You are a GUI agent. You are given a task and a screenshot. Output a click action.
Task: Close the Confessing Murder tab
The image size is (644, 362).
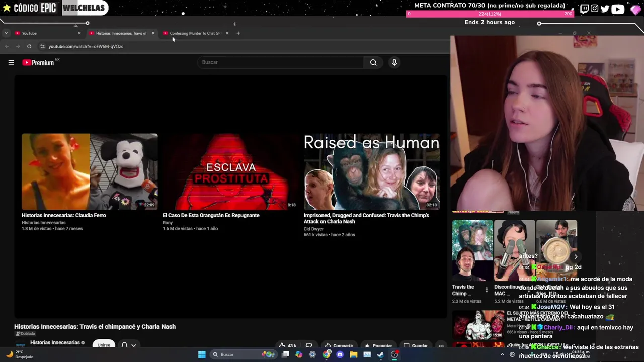tap(227, 33)
